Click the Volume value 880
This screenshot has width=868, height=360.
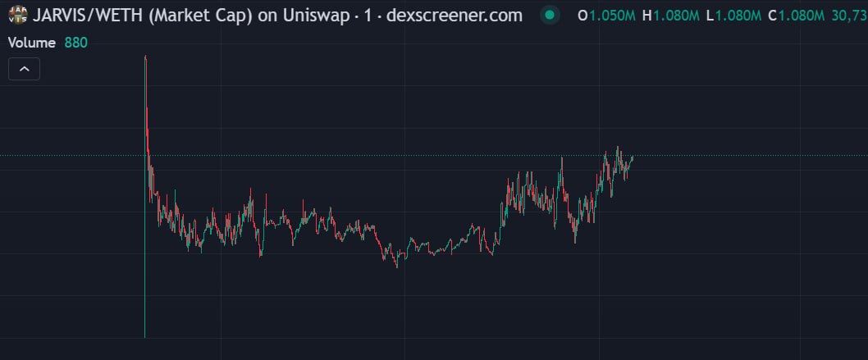(75, 43)
